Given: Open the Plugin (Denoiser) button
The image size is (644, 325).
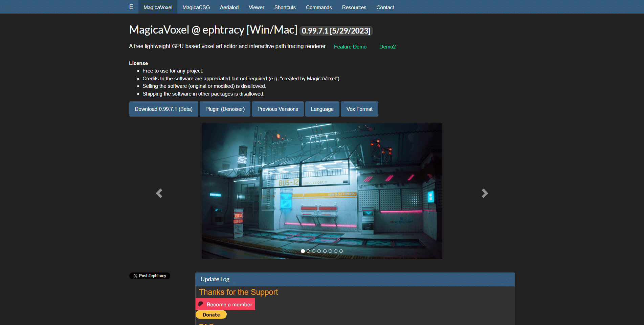Looking at the screenshot, I should point(225,109).
